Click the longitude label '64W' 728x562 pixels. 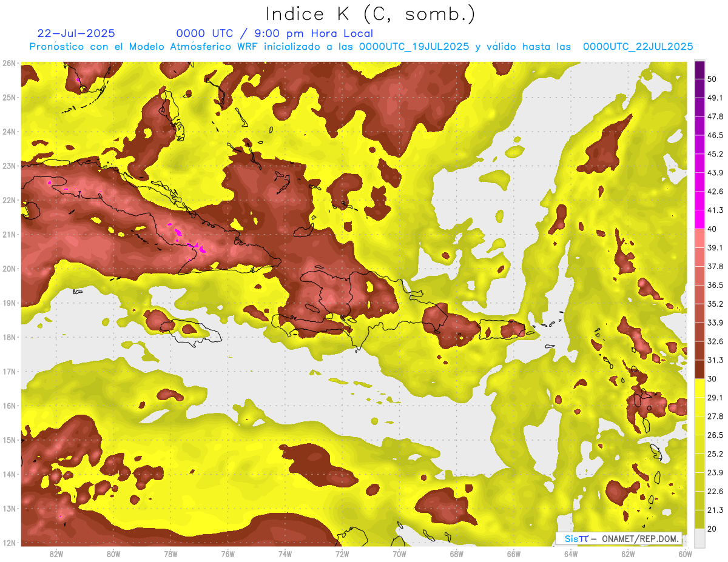click(x=571, y=554)
